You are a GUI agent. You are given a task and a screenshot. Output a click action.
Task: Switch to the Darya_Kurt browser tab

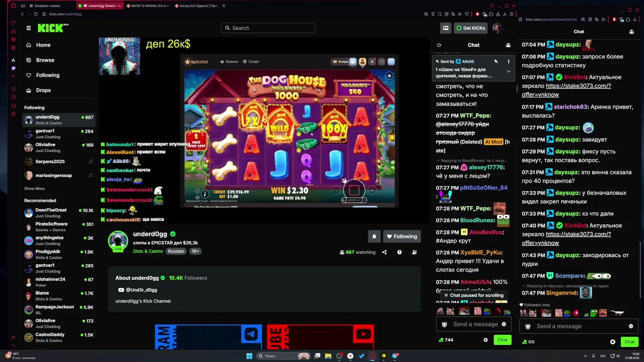196,6
